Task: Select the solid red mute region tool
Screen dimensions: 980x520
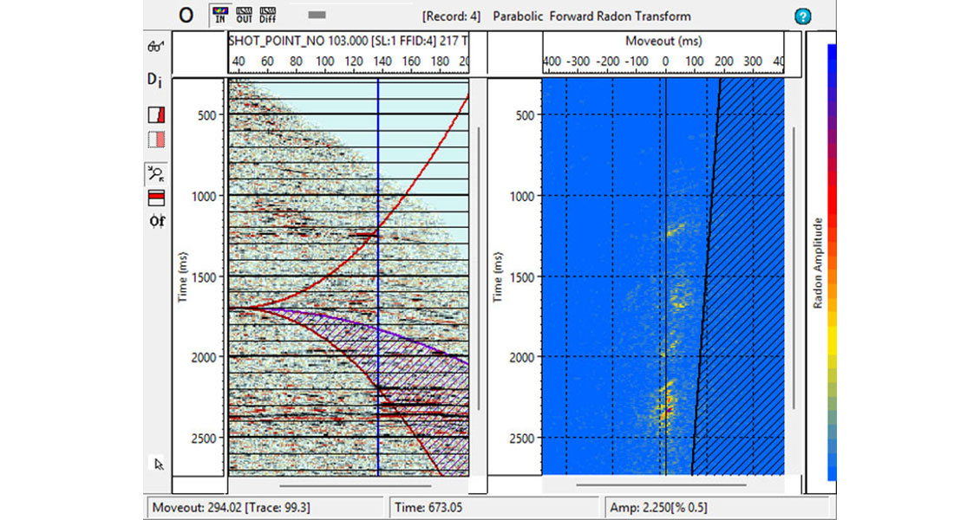Action: [157, 114]
